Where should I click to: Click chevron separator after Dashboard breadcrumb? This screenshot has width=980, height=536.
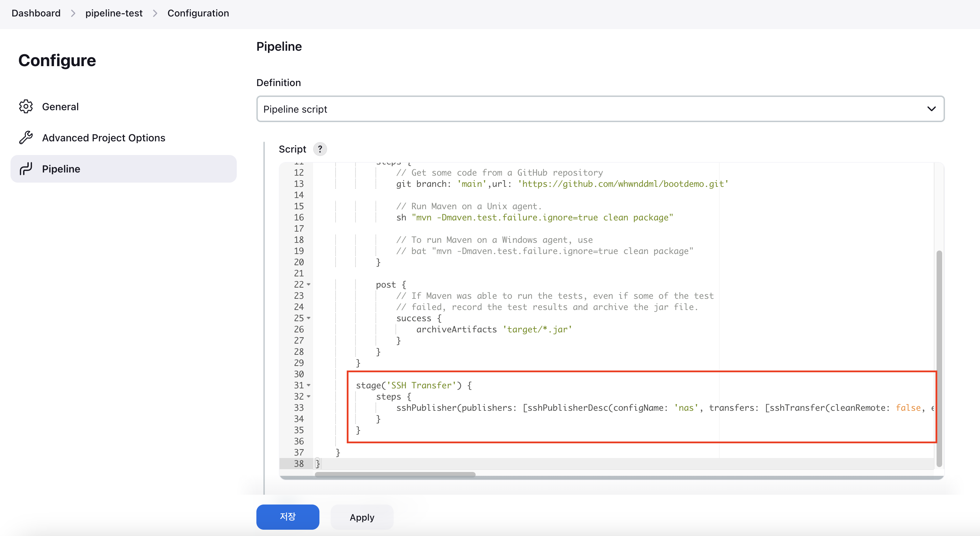[x=73, y=13]
